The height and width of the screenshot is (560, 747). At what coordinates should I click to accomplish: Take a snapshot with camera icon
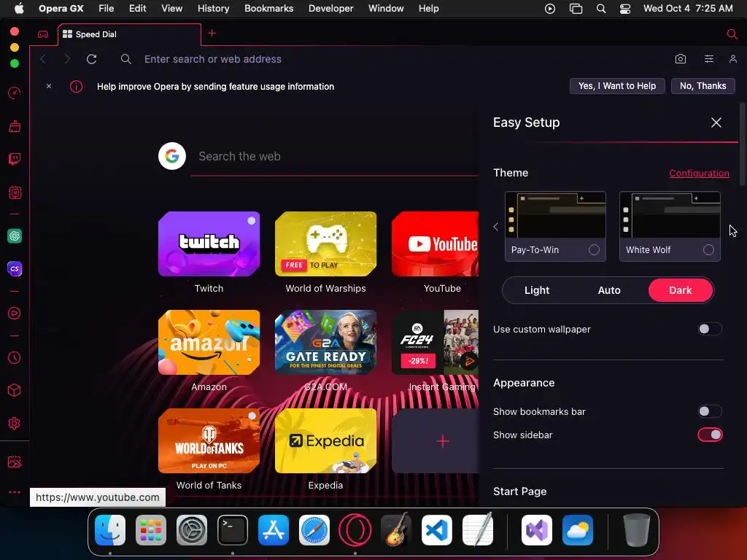[x=681, y=58]
